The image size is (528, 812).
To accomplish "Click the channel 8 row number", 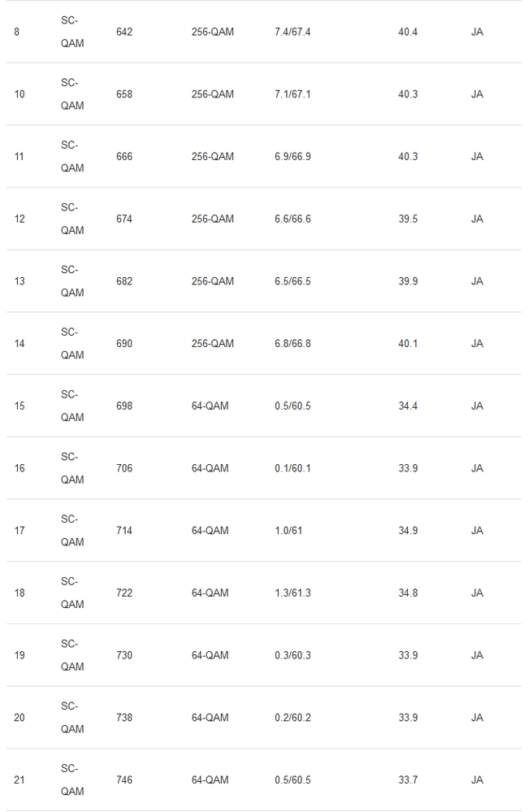I will point(18,32).
